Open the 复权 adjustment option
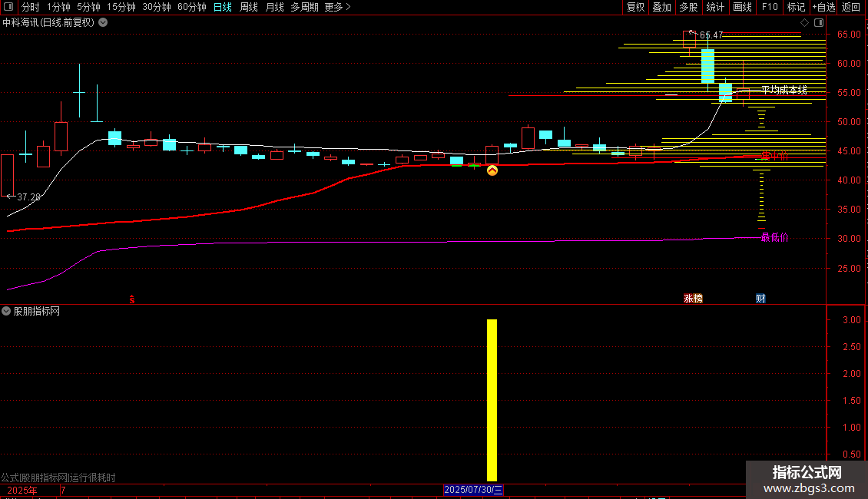This screenshot has height=499, width=868. [635, 7]
